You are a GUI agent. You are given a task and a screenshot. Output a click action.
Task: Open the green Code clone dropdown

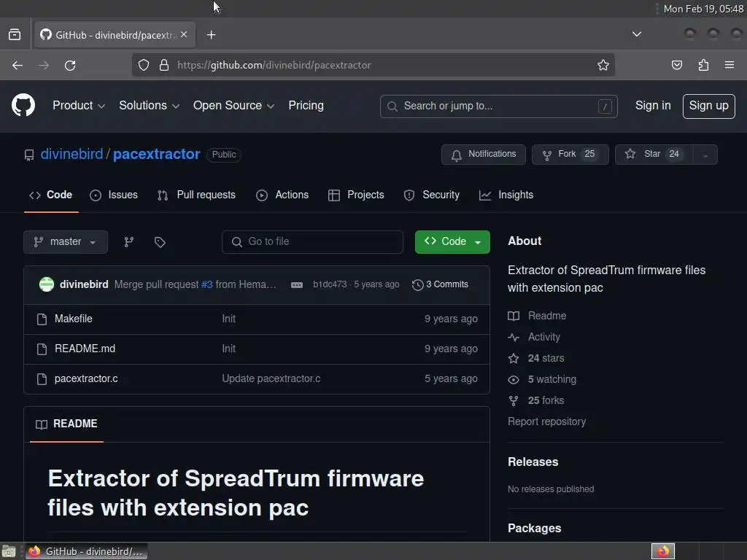pos(452,242)
